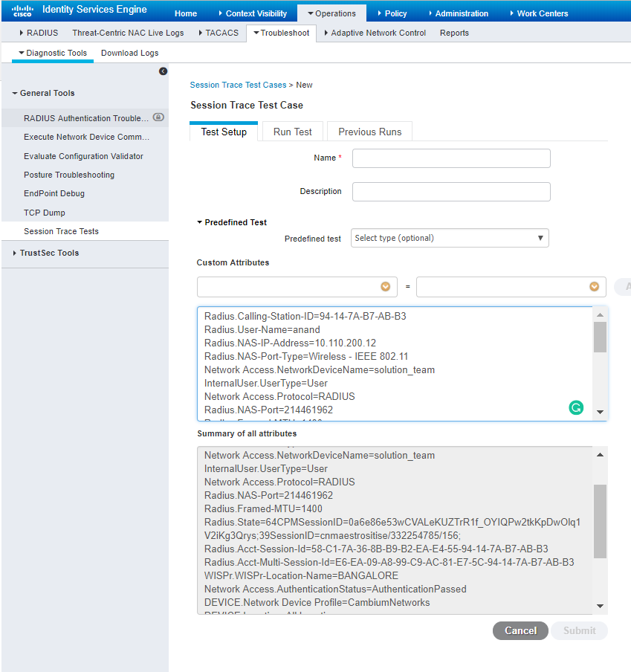631x672 pixels.
Task: Open the Policy menu
Action: pyautogui.click(x=392, y=13)
